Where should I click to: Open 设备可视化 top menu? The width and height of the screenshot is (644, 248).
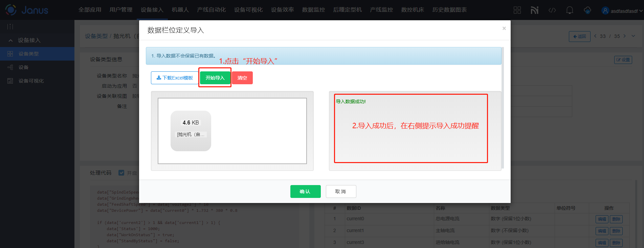(x=248, y=10)
